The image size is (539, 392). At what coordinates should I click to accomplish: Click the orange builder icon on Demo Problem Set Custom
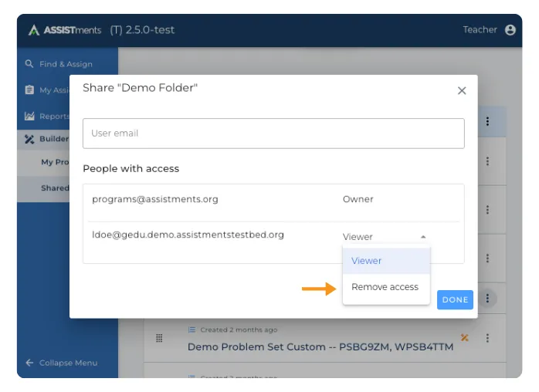(465, 338)
